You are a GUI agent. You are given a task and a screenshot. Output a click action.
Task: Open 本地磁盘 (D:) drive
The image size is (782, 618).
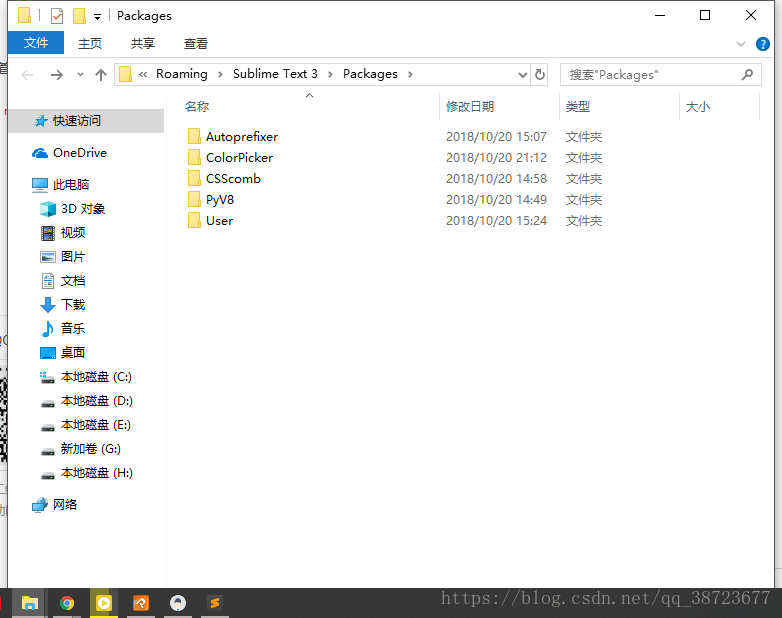(96, 401)
